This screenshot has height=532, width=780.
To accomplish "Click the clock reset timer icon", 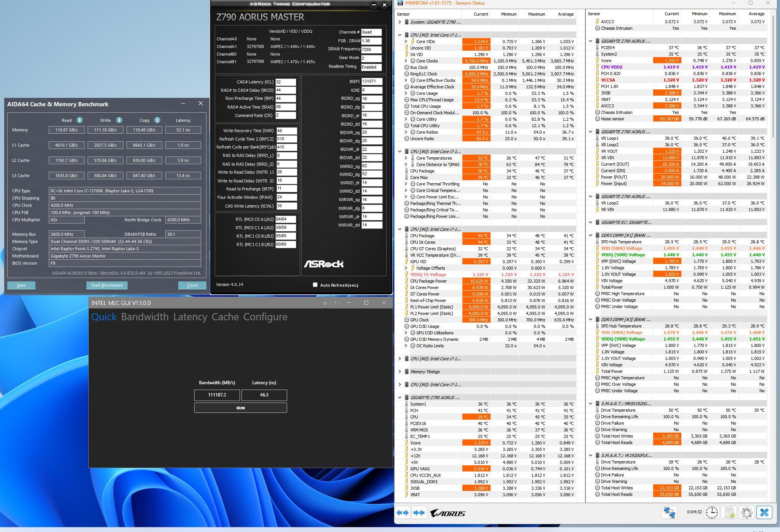I will click(x=711, y=512).
